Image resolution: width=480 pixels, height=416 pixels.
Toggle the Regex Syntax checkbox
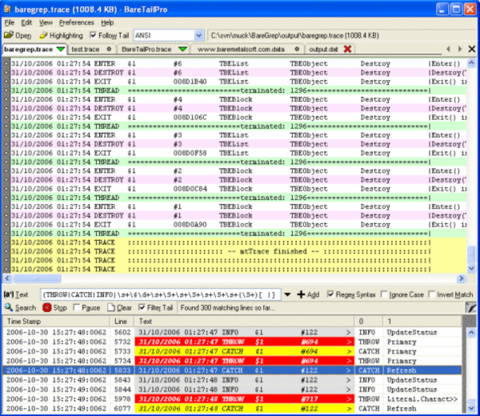pyautogui.click(x=330, y=294)
